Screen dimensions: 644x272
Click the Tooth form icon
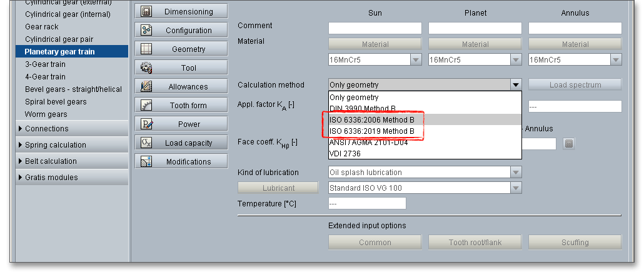tap(147, 105)
